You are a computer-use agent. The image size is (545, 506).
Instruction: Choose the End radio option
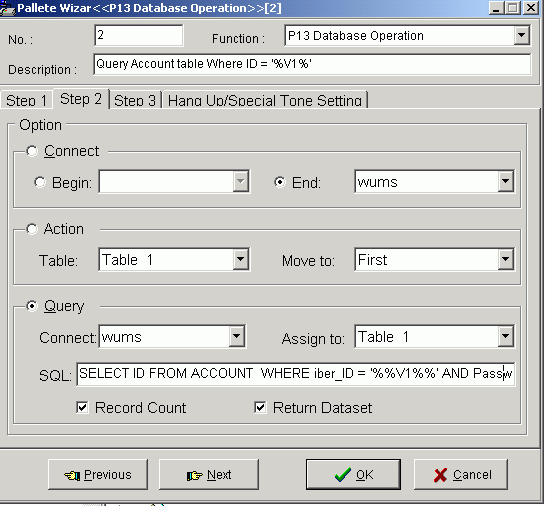point(280,182)
